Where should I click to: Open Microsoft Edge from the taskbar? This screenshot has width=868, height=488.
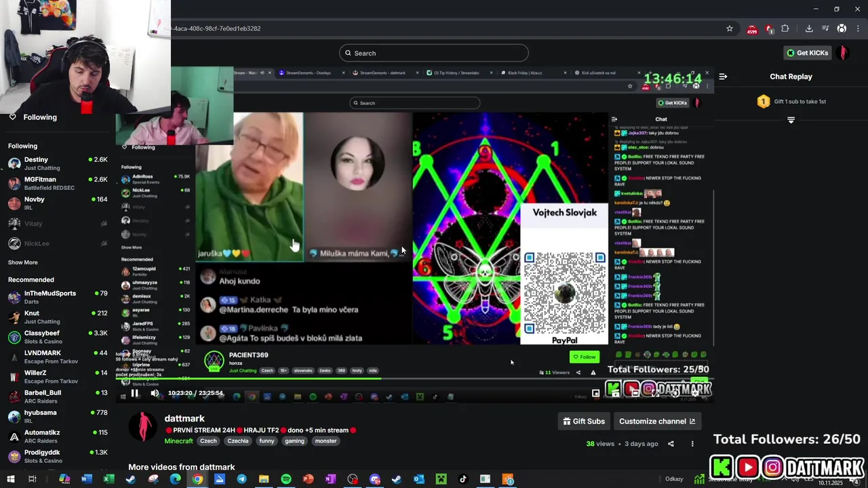click(x=175, y=479)
